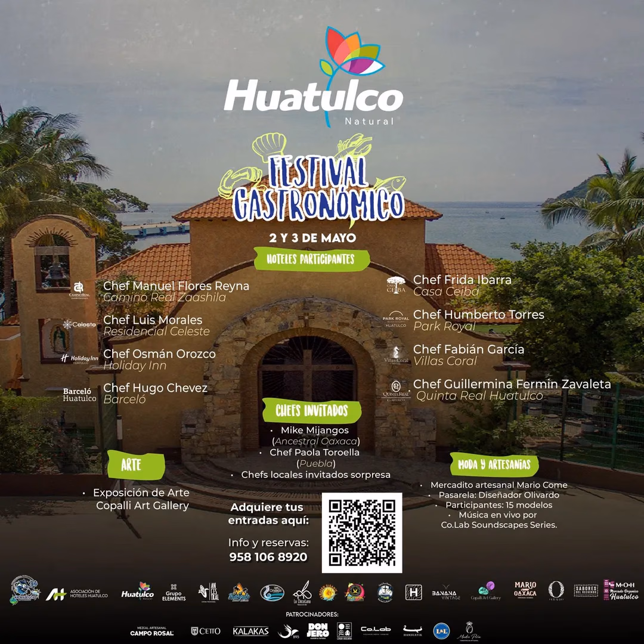The width and height of the screenshot is (644, 644).
Task: Click 'Chef Frida Ibarra' text
Action: [463, 280]
